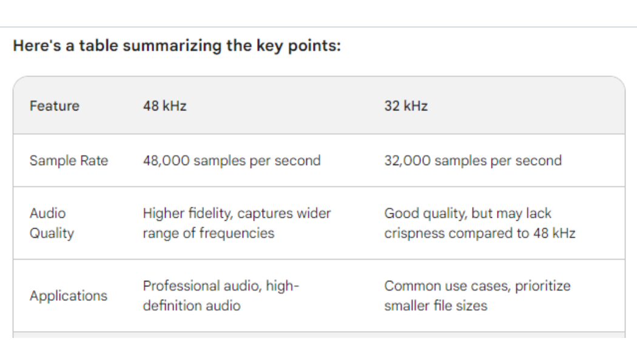Click "48 kHz" within the crispness comparison
Image resolution: width=637 pixels, height=364 pixels.
tap(554, 233)
